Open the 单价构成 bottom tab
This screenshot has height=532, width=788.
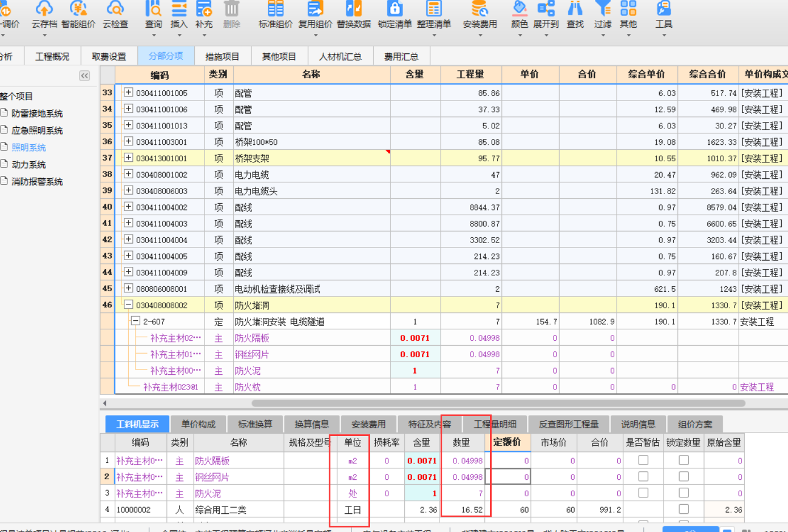click(x=198, y=425)
